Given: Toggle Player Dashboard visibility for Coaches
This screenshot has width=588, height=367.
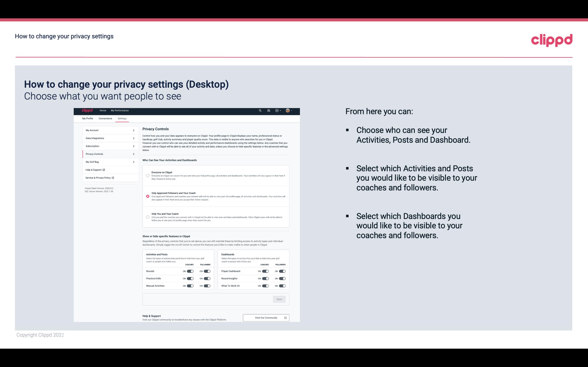Looking at the screenshot, I should pos(265,271).
